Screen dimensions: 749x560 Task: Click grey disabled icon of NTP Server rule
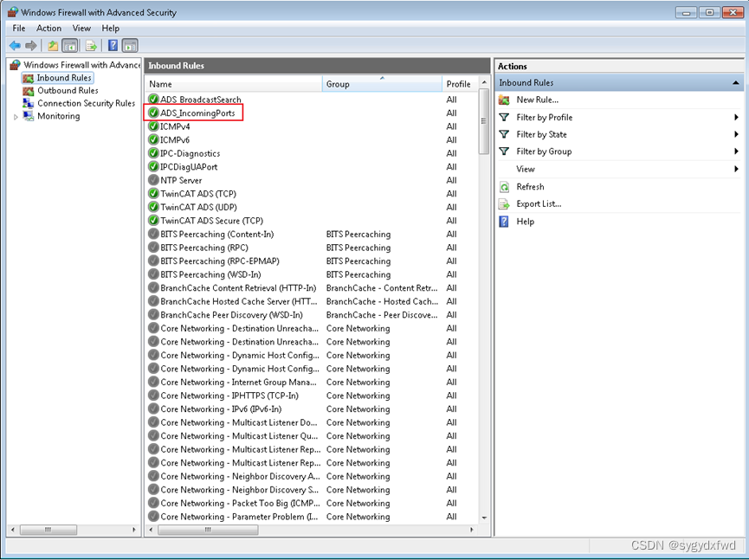click(153, 180)
